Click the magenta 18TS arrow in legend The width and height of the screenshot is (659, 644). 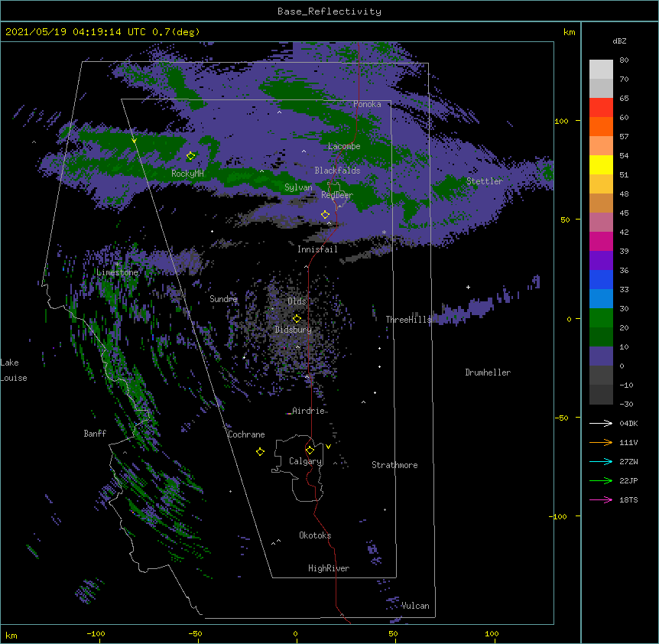click(601, 499)
